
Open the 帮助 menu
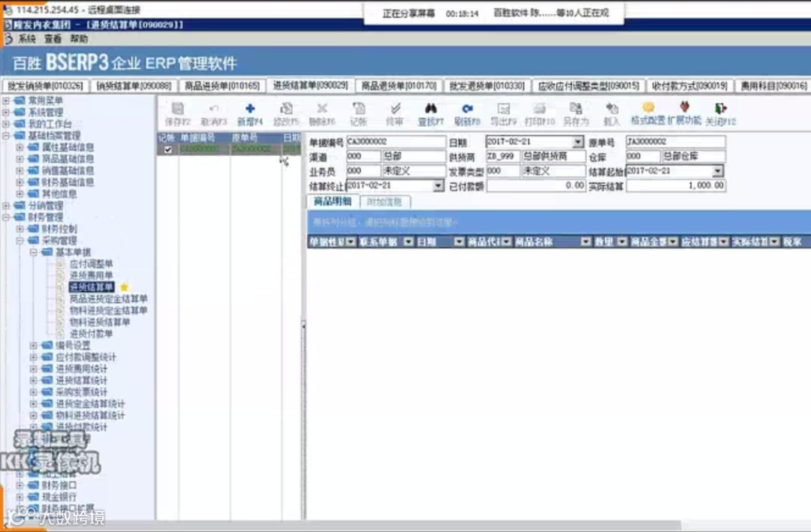[79, 39]
